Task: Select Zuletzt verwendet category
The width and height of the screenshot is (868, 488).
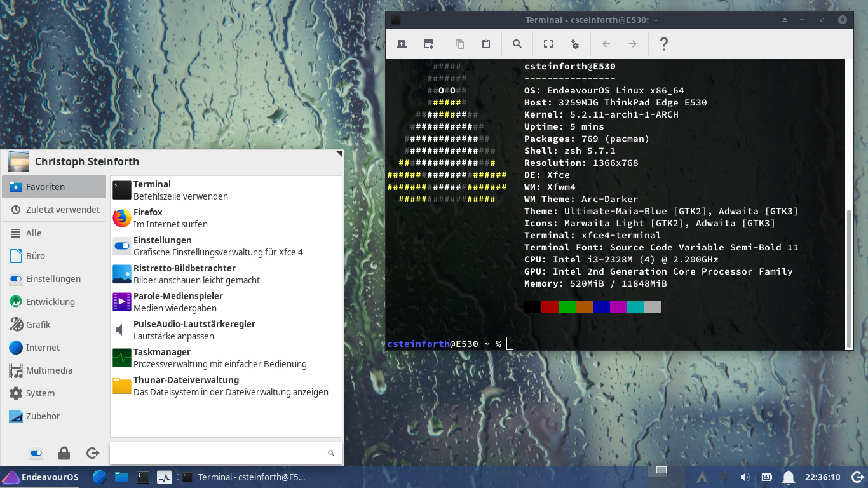Action: [x=54, y=210]
